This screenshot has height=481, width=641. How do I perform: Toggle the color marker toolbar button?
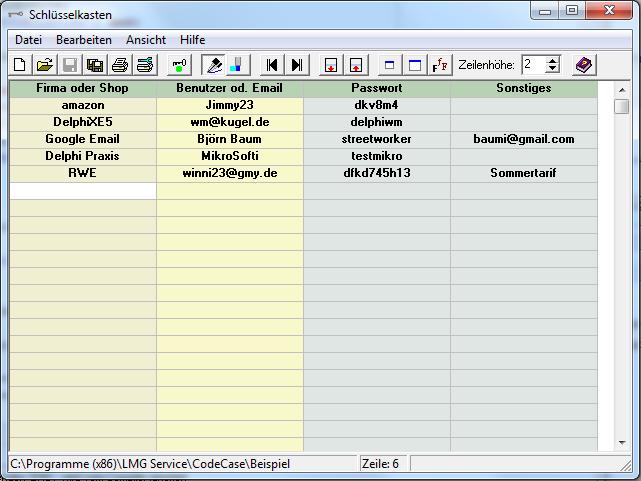[x=236, y=65]
